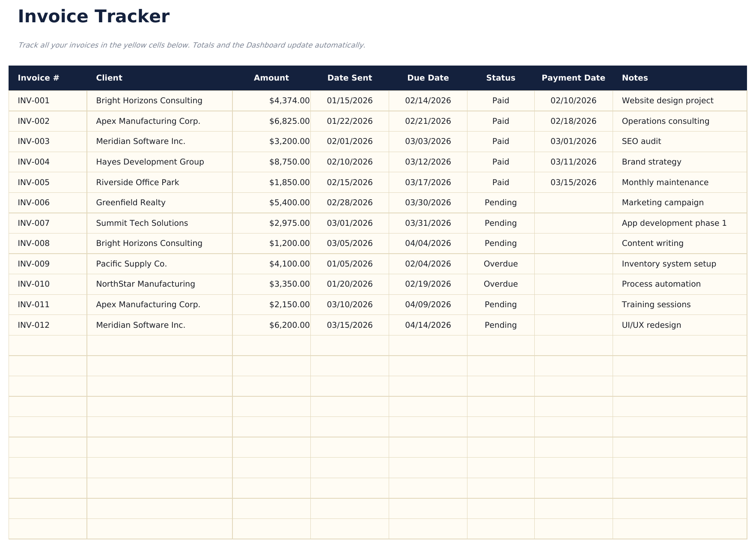Click the Status column header

click(500, 78)
